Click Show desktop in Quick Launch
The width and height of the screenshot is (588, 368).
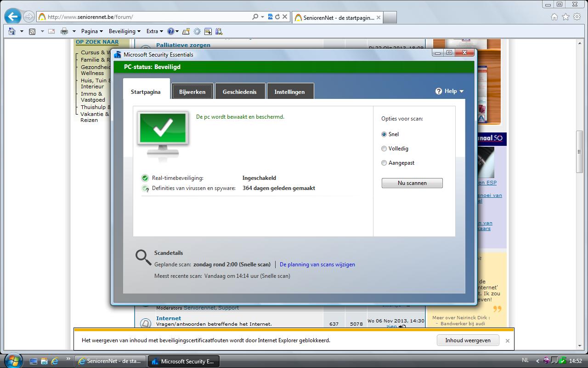click(34, 361)
